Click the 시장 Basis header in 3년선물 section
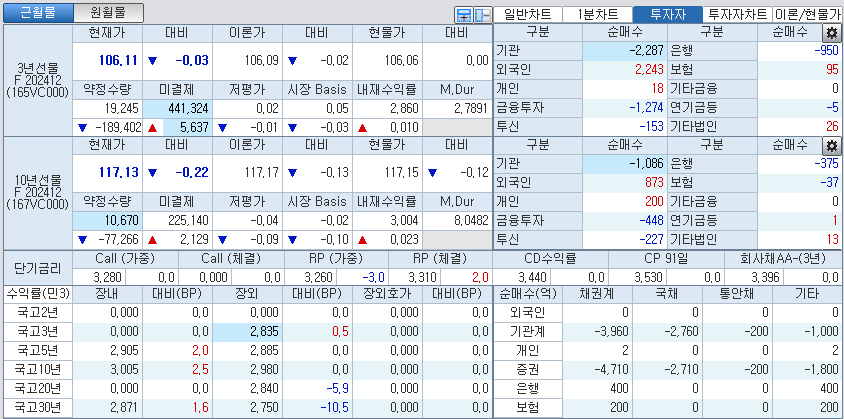This screenshot has height=419, width=844. 317,90
